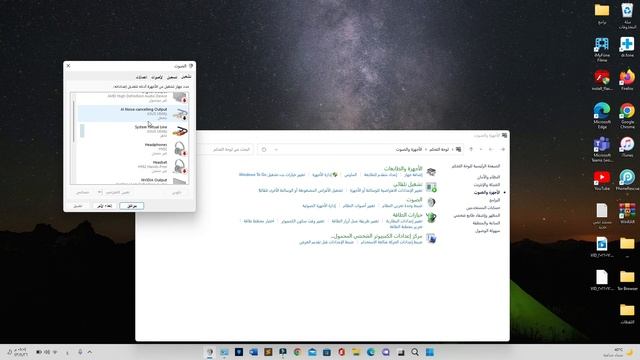Open Ease of Access (سهولة الوصول) sidebar link
This screenshot has height=360, width=640.
pos(487,231)
